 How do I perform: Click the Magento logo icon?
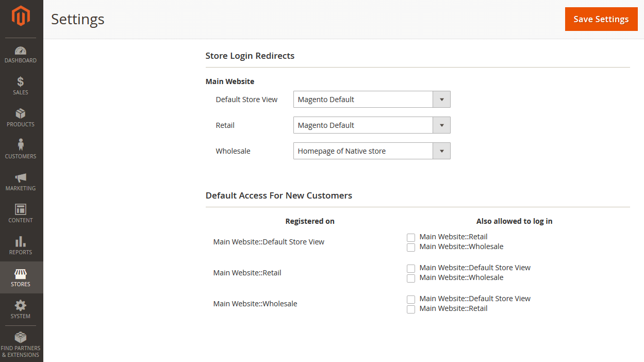coord(21,16)
